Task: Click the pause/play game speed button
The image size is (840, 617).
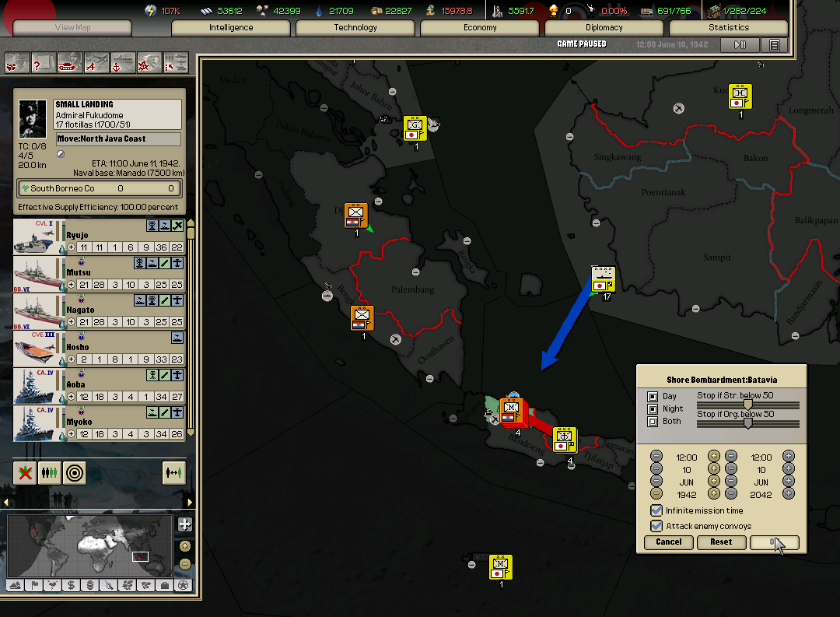Action: 740,45
